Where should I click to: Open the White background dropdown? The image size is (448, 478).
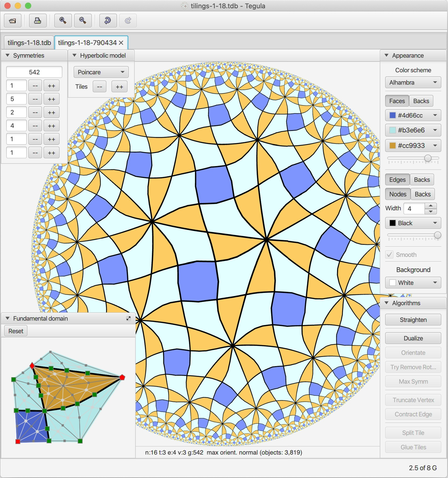[x=413, y=283]
